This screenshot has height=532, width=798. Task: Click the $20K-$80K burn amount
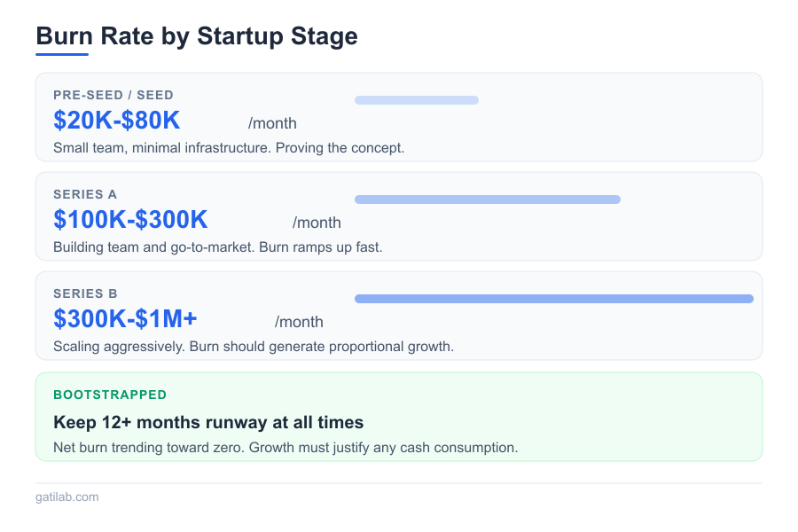point(116,121)
